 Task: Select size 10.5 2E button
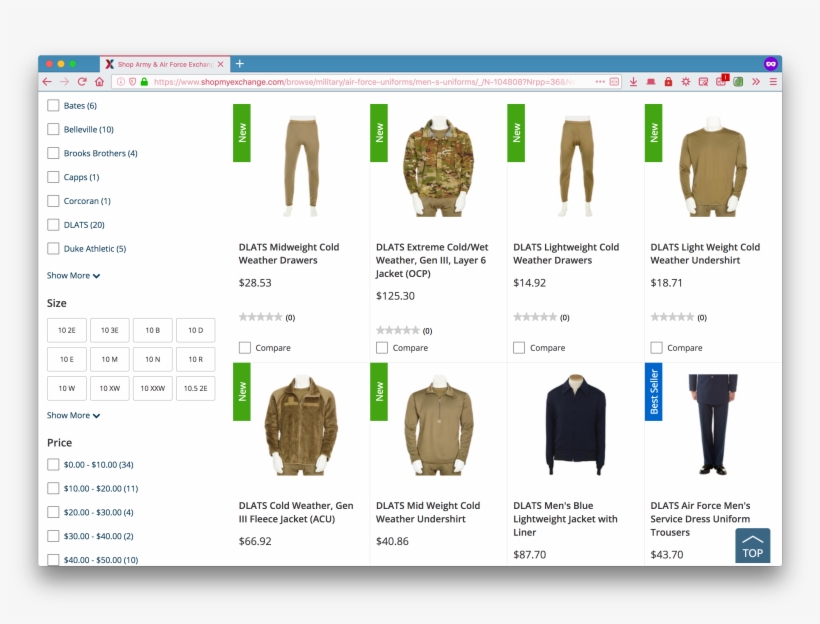[x=195, y=388]
